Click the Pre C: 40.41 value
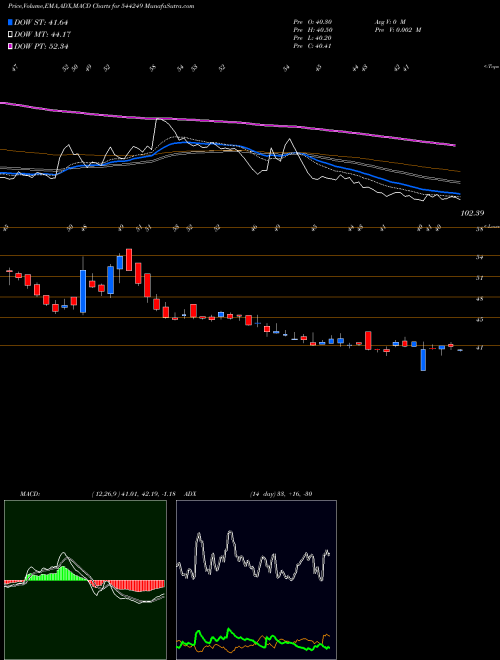 [313, 46]
